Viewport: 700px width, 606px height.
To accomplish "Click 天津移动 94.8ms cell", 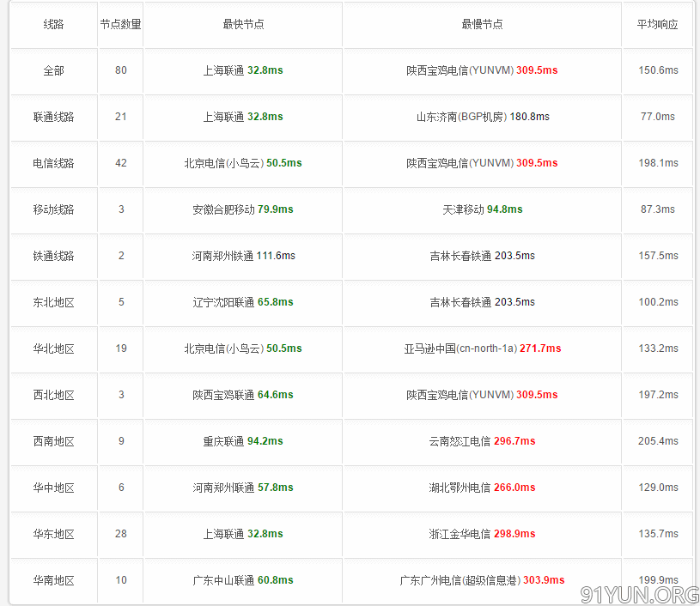I will click(x=483, y=209).
